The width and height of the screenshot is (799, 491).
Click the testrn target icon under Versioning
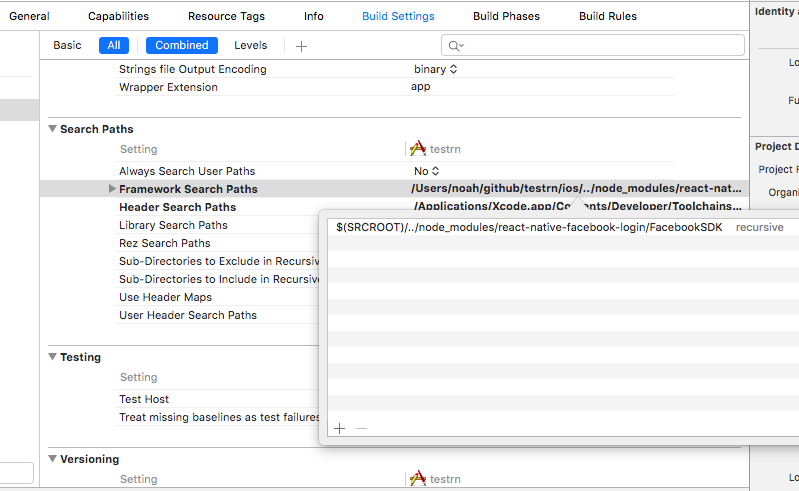click(x=418, y=479)
